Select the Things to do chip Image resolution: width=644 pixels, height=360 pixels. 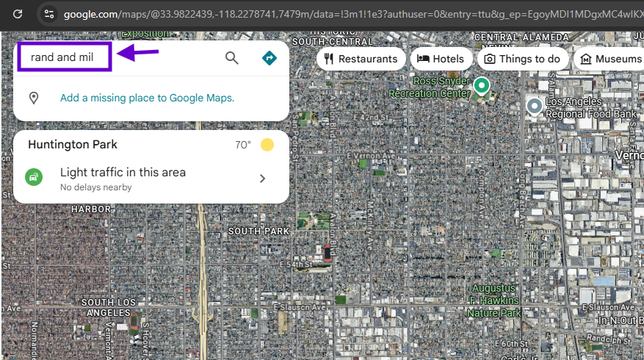[x=522, y=59]
